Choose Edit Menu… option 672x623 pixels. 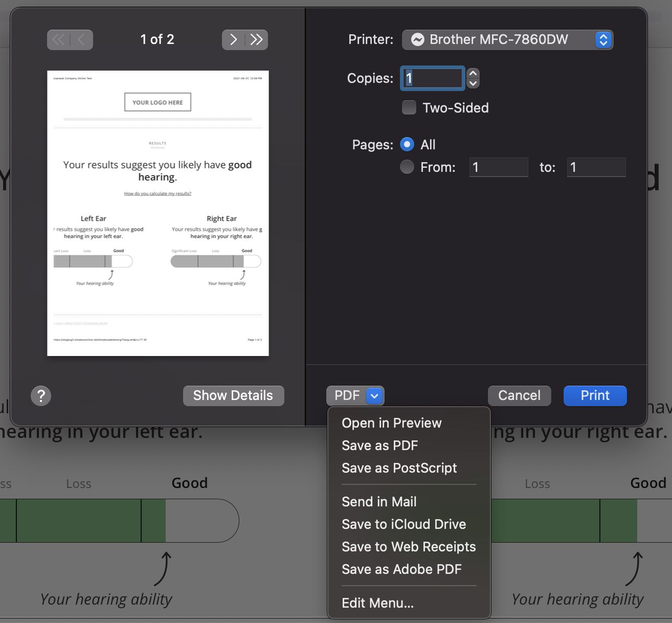point(409,603)
